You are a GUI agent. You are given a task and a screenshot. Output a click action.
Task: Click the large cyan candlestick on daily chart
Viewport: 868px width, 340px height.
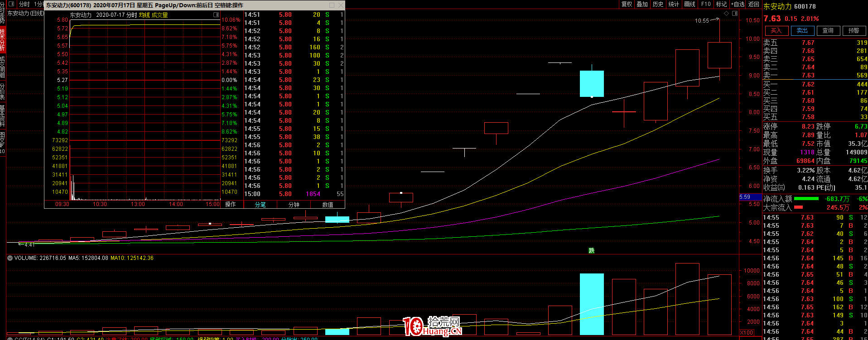tap(592, 84)
